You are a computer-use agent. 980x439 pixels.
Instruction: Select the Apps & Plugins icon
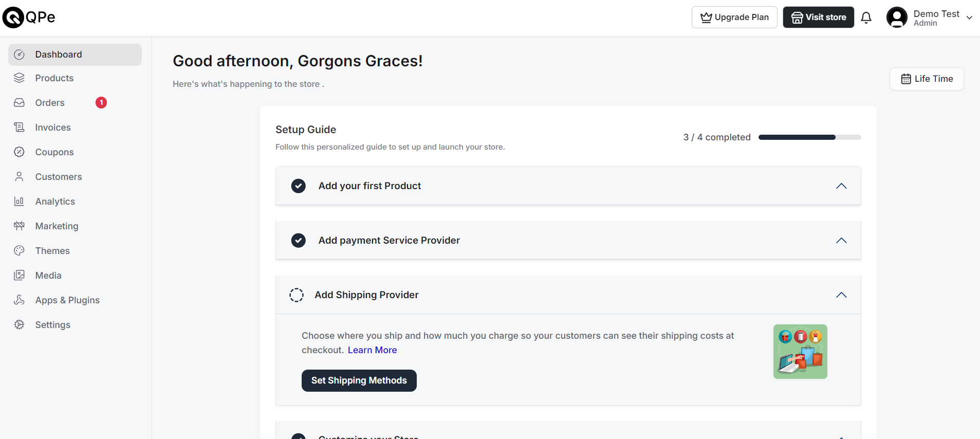[x=20, y=300]
